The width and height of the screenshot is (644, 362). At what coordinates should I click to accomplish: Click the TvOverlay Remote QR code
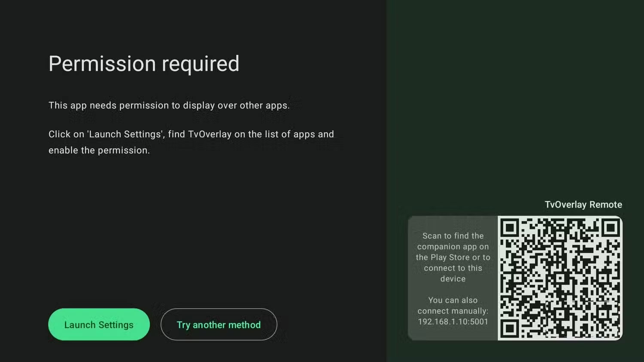(x=560, y=278)
